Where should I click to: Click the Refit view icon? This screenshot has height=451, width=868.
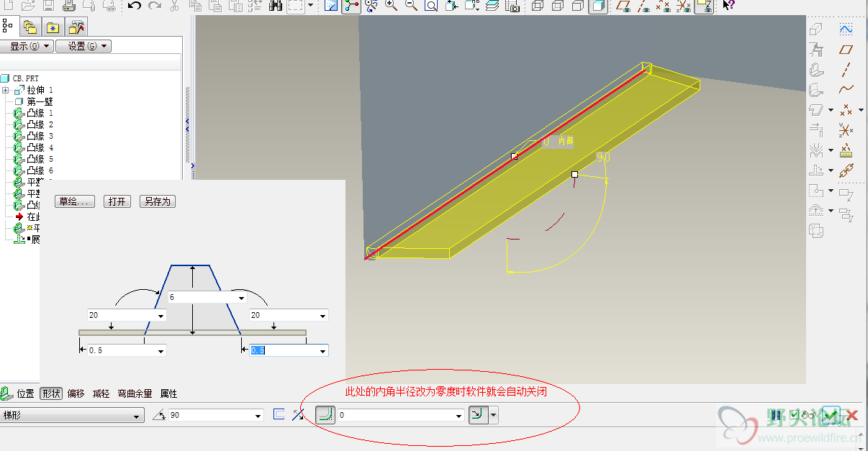click(x=431, y=6)
